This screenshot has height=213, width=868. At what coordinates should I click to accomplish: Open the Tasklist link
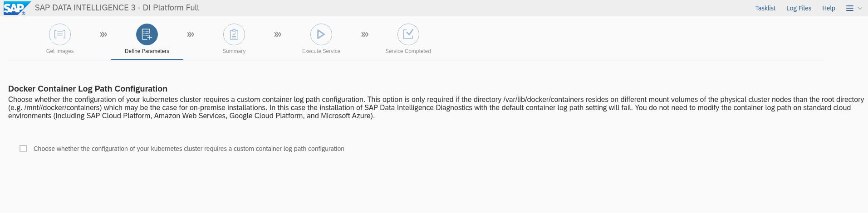pos(765,8)
